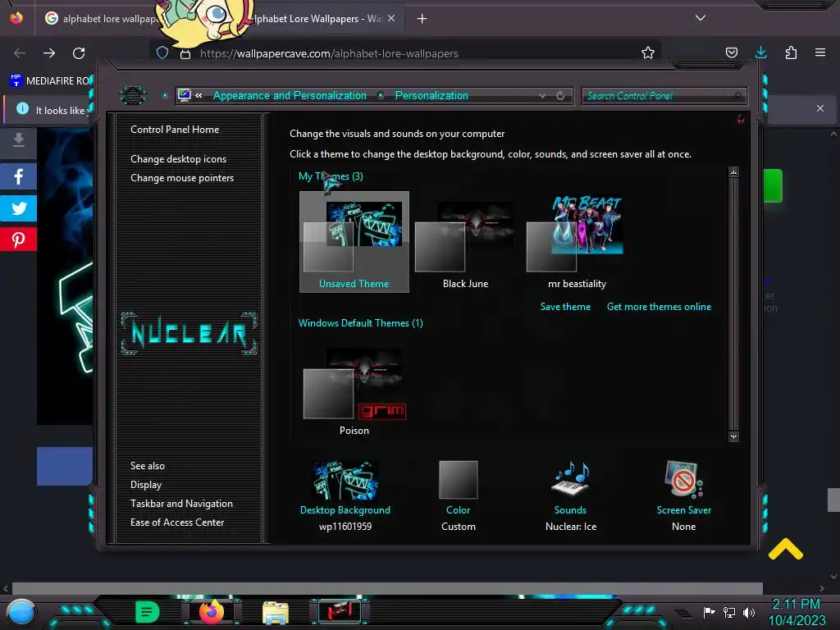The width and height of the screenshot is (840, 630).
Task: Share page on Pinterest
Action: pyautogui.click(x=18, y=239)
